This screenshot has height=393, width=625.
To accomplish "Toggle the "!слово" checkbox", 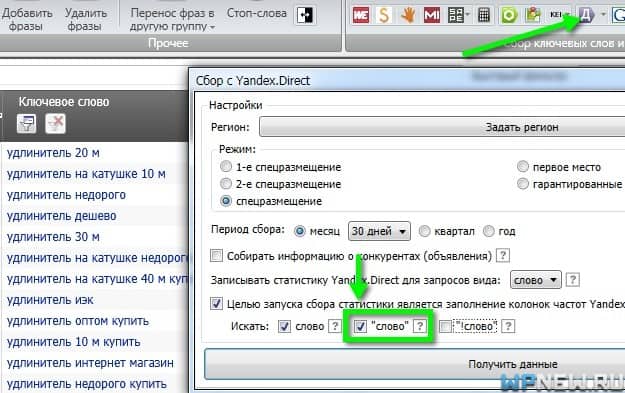I will point(445,327).
